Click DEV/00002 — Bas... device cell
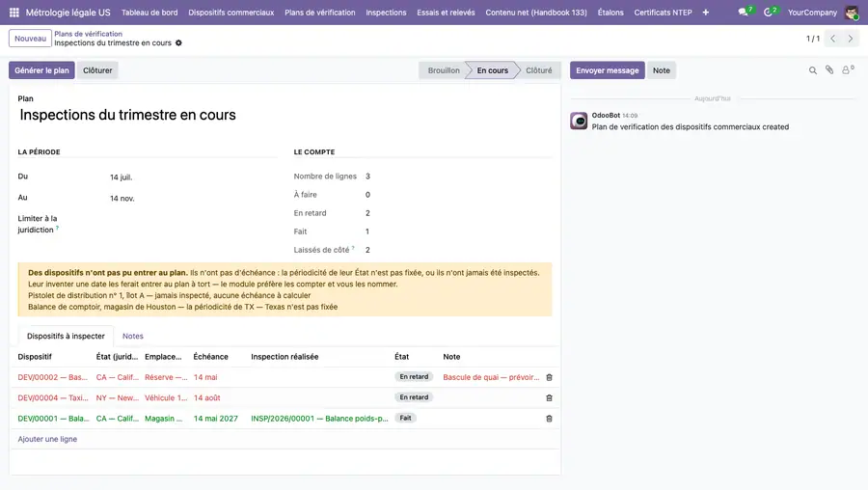This screenshot has width=868, height=490. (53, 377)
